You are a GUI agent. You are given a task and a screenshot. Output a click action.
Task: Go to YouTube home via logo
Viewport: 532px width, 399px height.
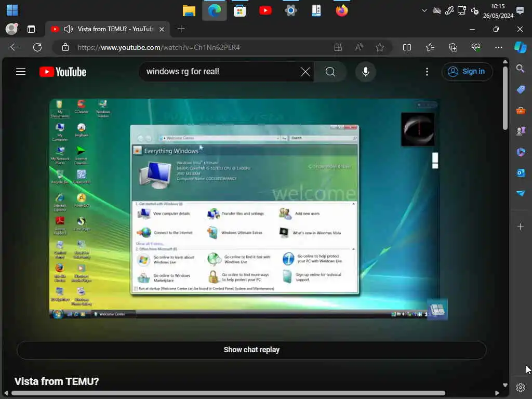click(63, 72)
